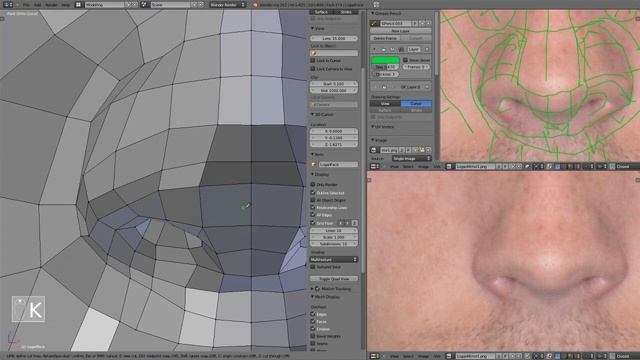640x360 pixels.
Task: Toggle the Faces overlay checkbox
Action: [313, 322]
